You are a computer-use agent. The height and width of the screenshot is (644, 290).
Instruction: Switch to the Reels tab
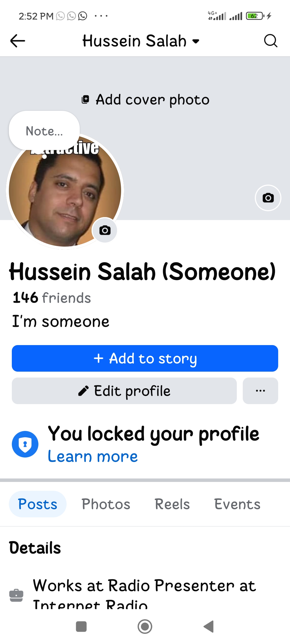pos(172,504)
